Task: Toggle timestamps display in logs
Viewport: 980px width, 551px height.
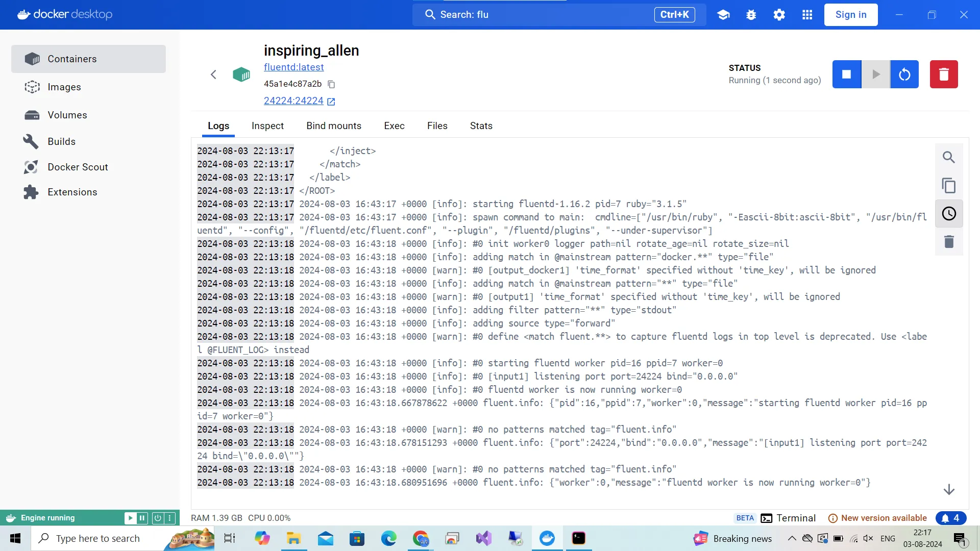Action: click(x=949, y=214)
